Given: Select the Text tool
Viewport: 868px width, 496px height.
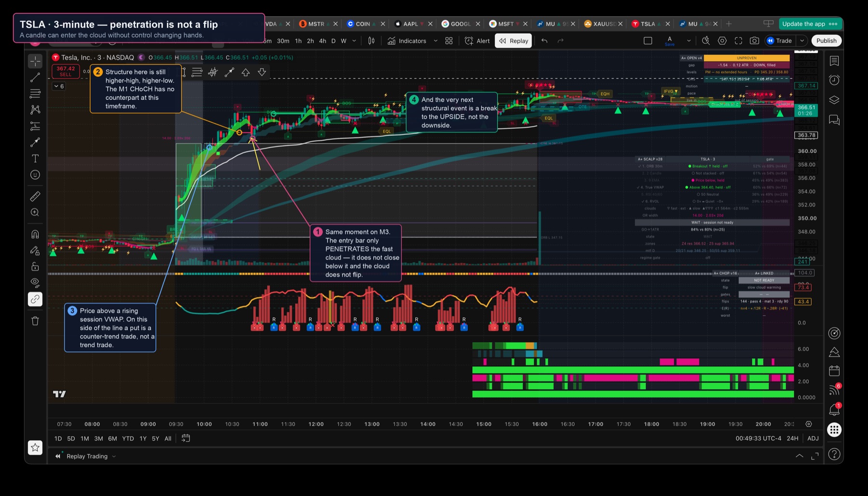Looking at the screenshot, I should point(35,159).
